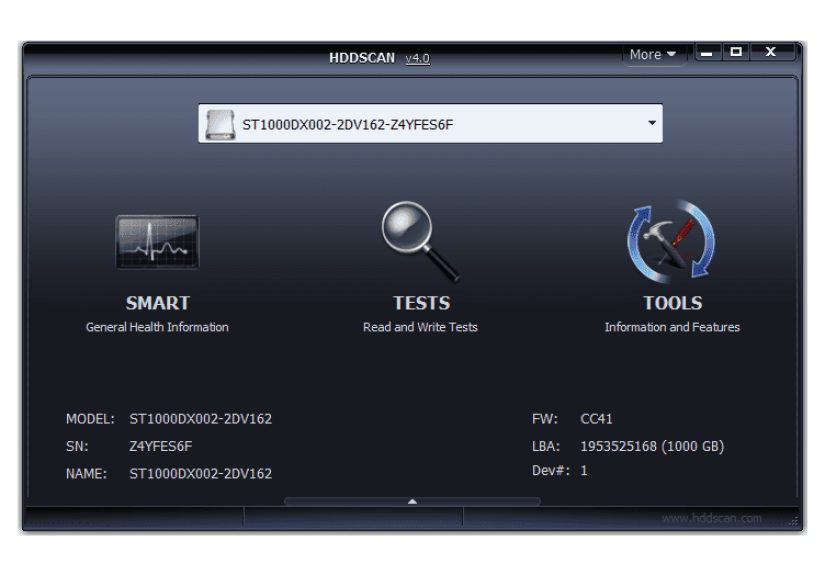Click the LBA value 1953525168 (1000 GB)
Image resolution: width=825 pixels, height=575 pixels.
click(652, 446)
